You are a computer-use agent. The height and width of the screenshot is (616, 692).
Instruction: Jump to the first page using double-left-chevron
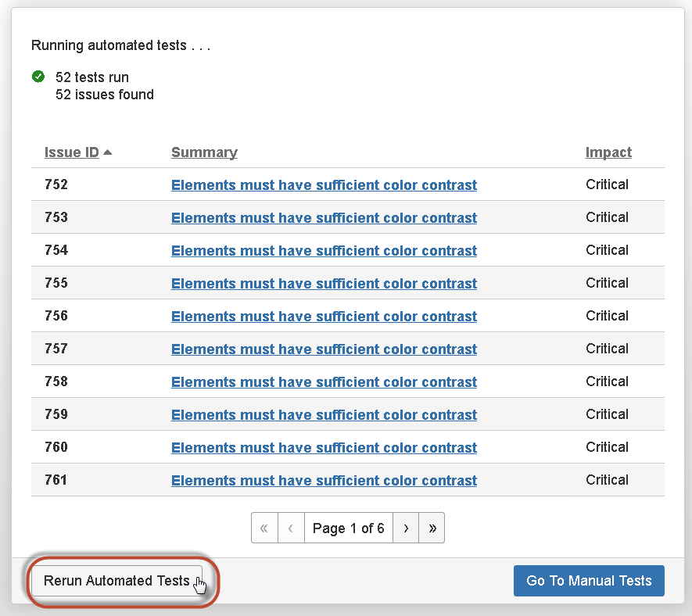tap(264, 528)
